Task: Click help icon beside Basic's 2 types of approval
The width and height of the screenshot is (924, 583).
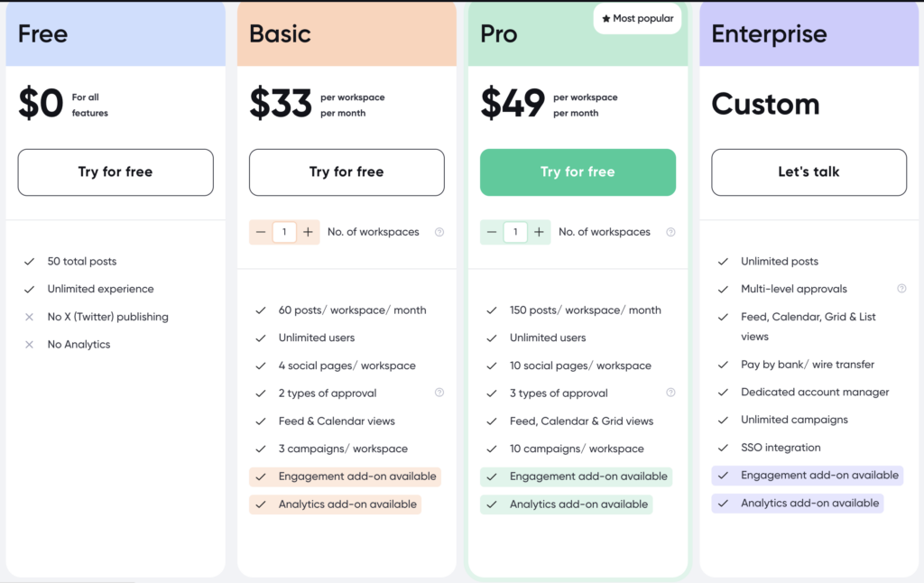Action: pyautogui.click(x=439, y=393)
